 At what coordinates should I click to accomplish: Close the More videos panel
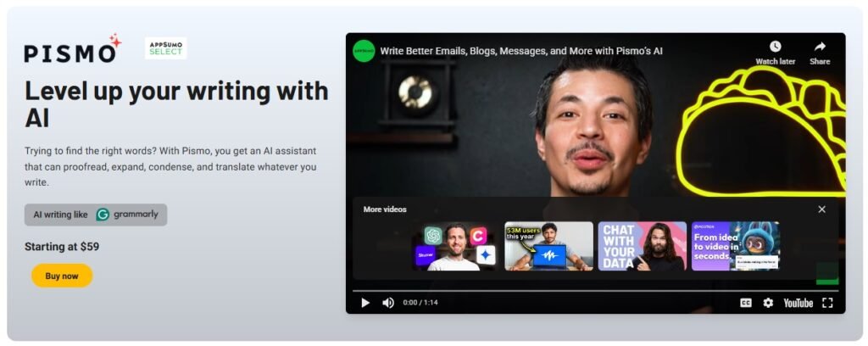tap(821, 209)
